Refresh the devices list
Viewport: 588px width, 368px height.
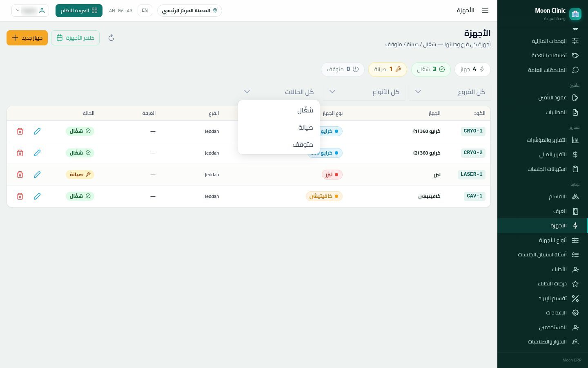click(111, 38)
